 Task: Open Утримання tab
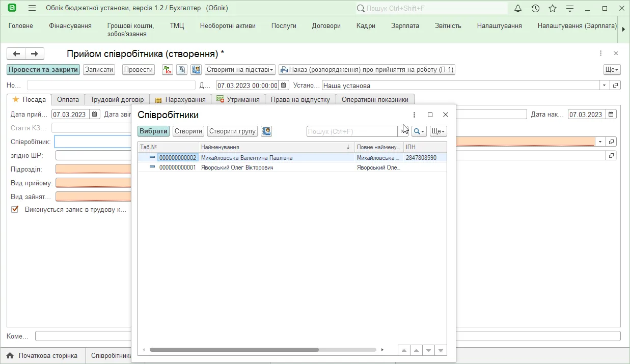tap(238, 100)
